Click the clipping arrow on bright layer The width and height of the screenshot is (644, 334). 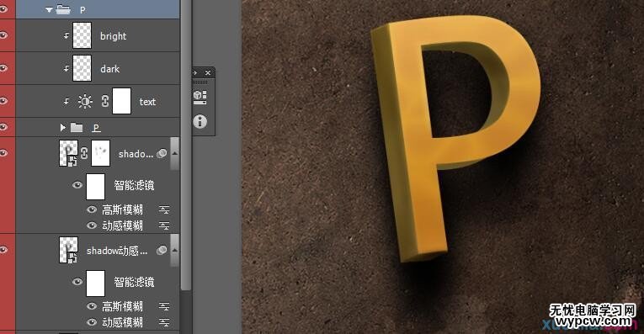(67, 35)
